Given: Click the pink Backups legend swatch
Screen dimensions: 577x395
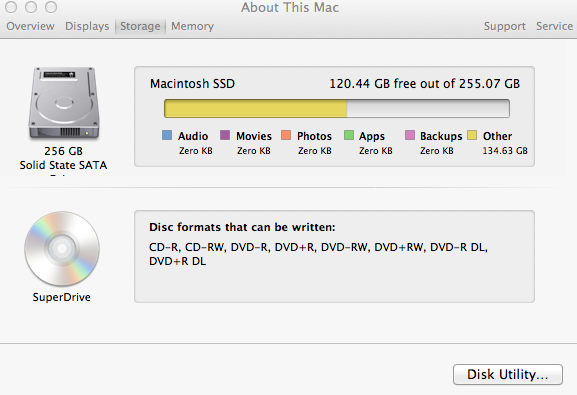Looking at the screenshot, I should pyautogui.click(x=410, y=135).
